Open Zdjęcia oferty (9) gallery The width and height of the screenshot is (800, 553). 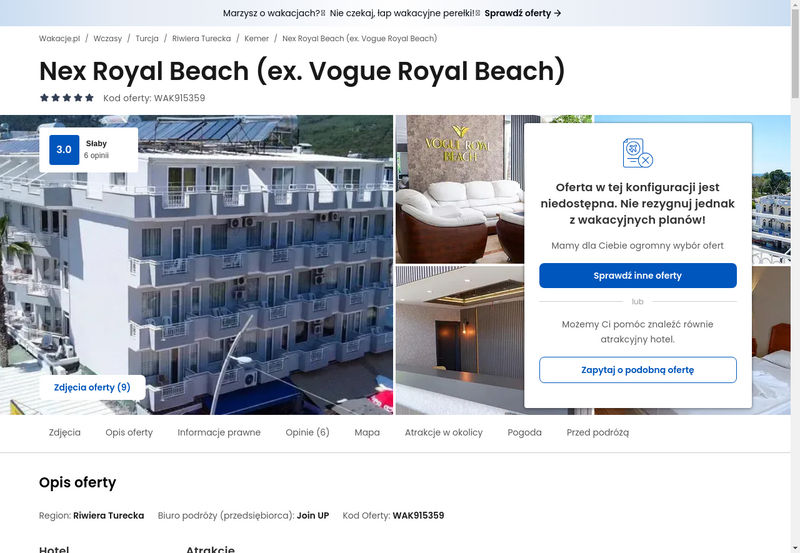click(92, 387)
